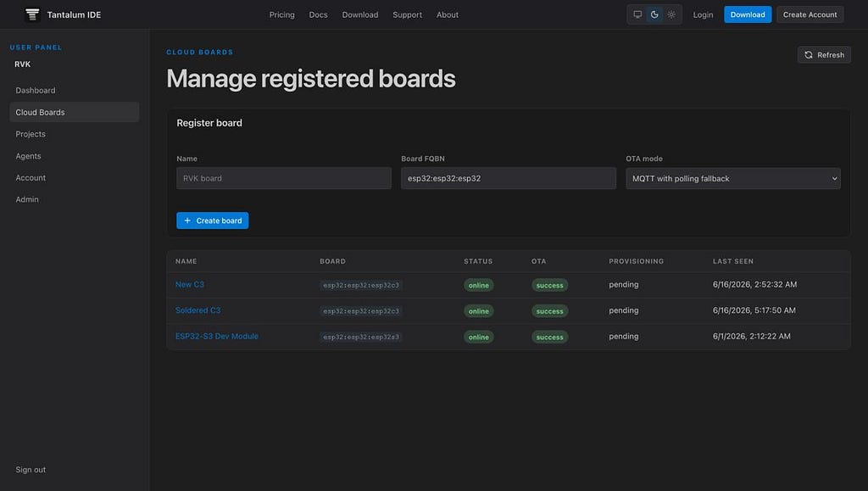Screen dimensions: 868x491
Task: Open Download in the top navigation
Action: coord(359,15)
